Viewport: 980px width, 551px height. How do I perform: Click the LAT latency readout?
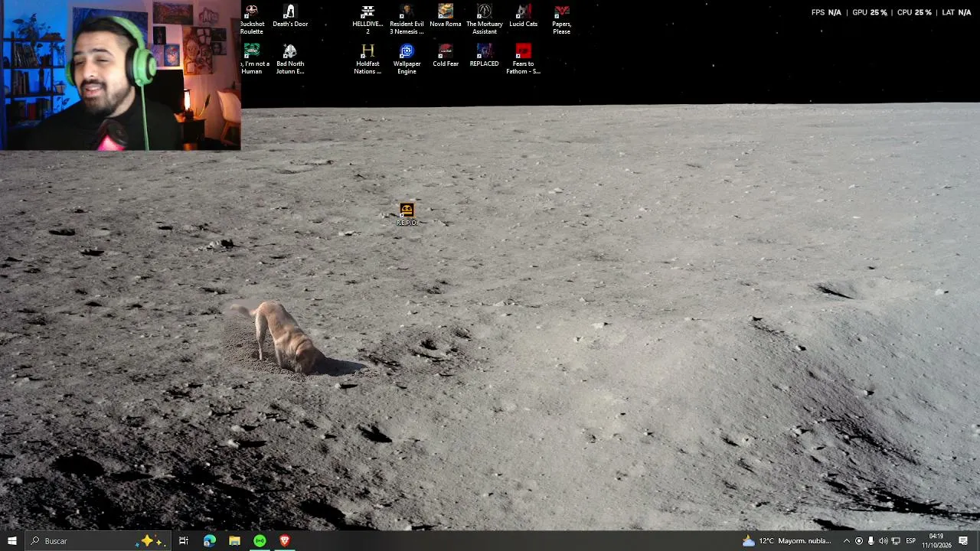pos(956,12)
